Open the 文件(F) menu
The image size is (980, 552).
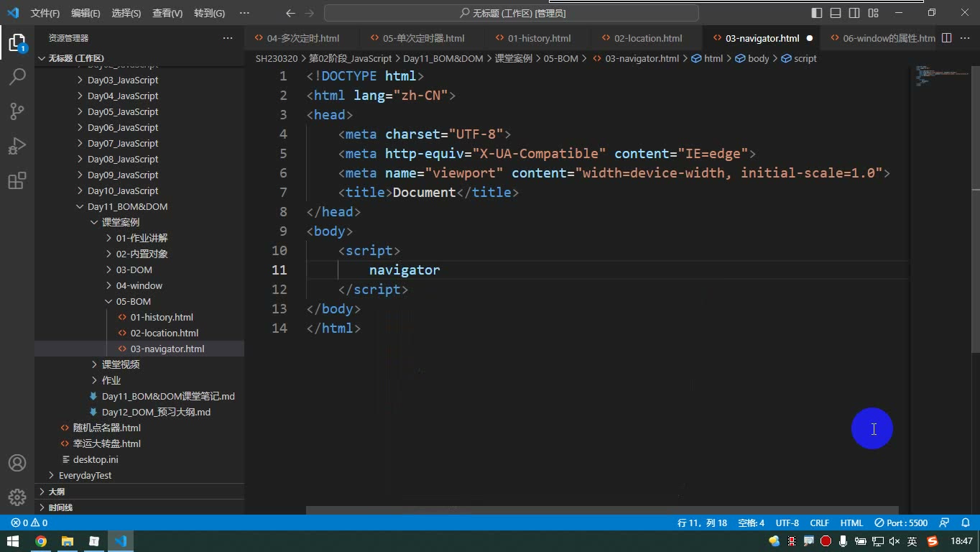[45, 13]
